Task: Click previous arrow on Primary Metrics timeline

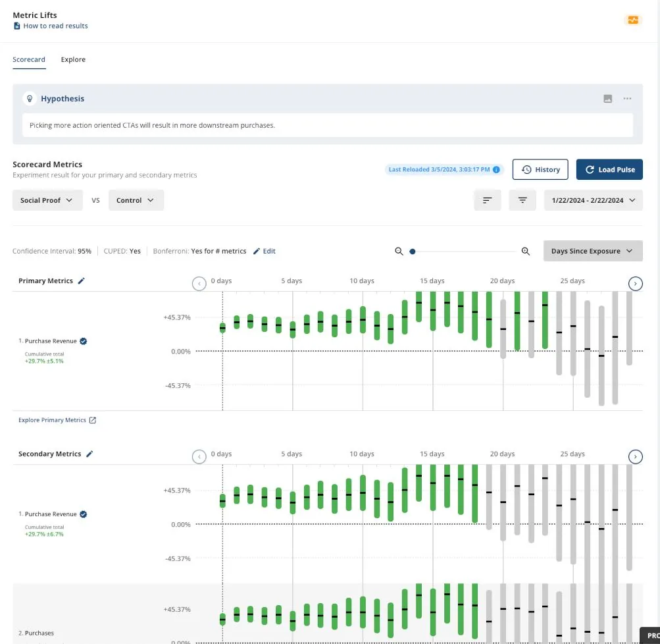Action: click(x=199, y=283)
